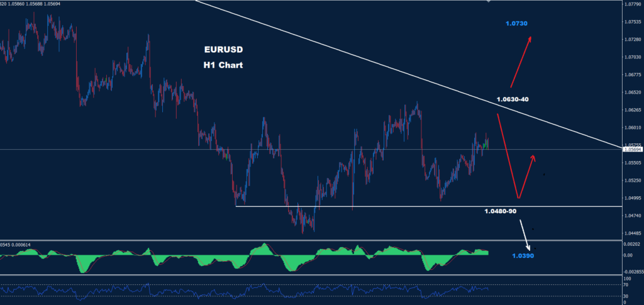644x305 pixels.
Task: Click the green MACD histogram panel
Action: click(245, 258)
